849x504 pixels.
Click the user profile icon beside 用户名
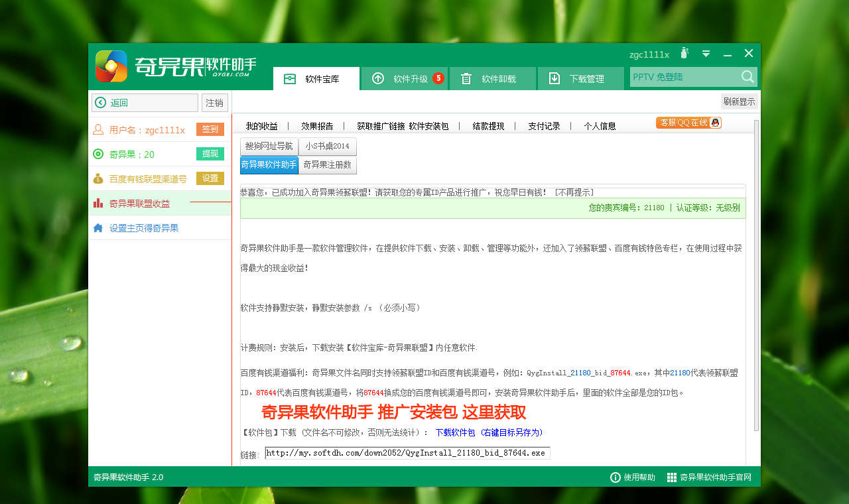(x=98, y=130)
